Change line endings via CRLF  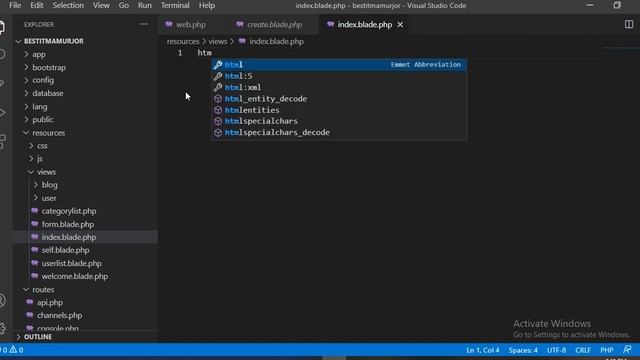pyautogui.click(x=583, y=350)
